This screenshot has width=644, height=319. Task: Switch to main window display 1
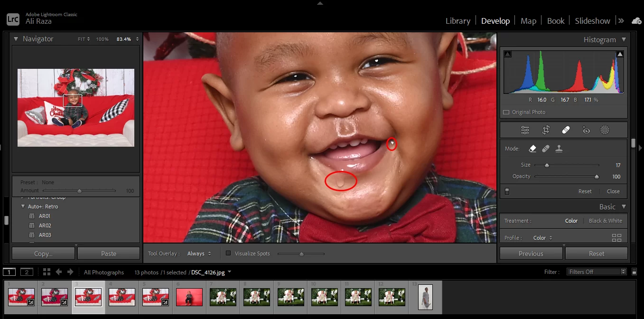9,272
